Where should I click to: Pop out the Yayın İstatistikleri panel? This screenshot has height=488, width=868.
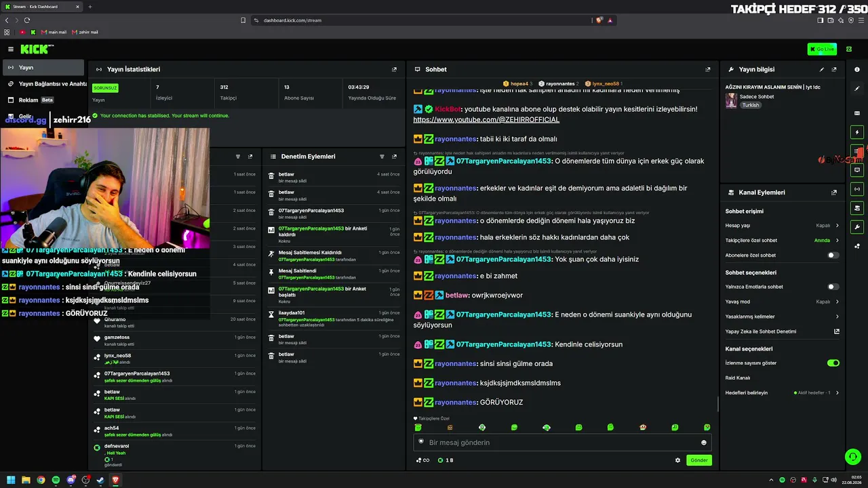tap(394, 69)
